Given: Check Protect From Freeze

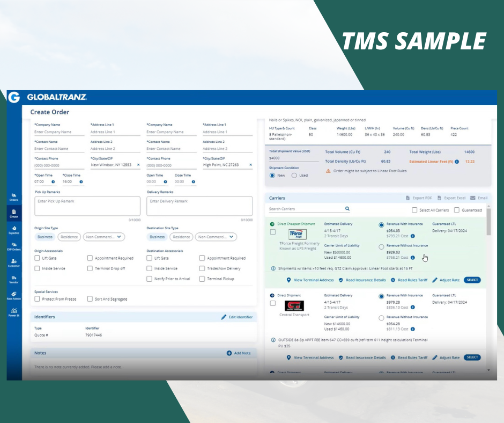Looking at the screenshot, I should 38,299.
